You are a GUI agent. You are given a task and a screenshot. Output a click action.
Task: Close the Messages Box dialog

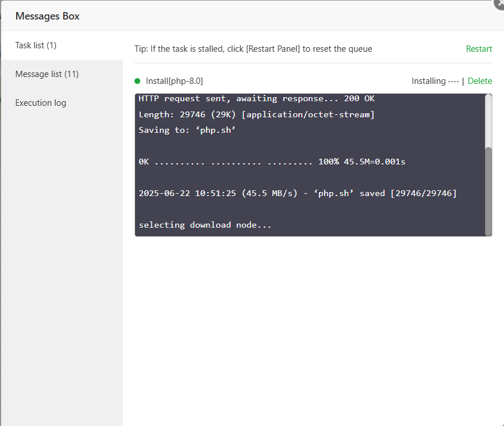click(498, 5)
